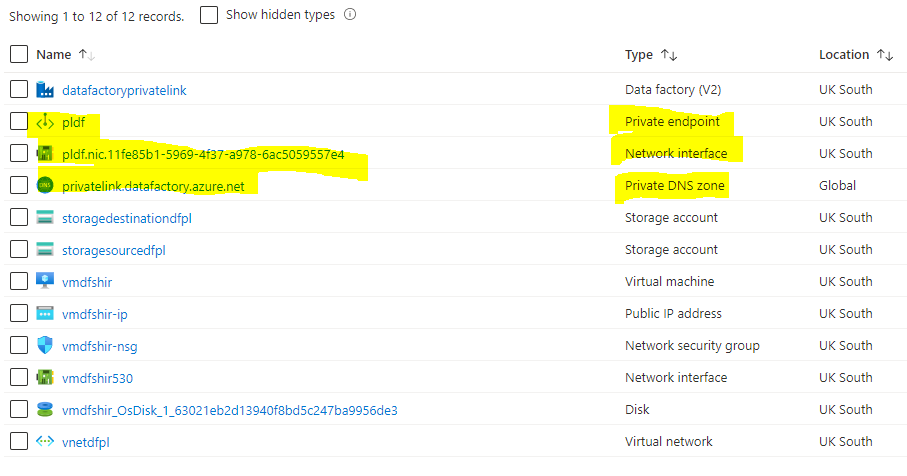Open pldf.nic.11fe85b1 network interface link

click(203, 154)
